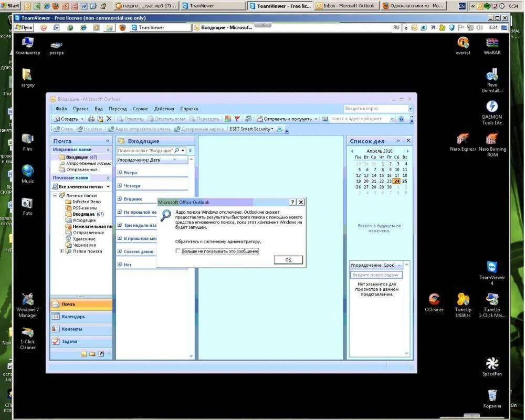
Task: Collapse the Избранные папки section
Action: point(108,150)
